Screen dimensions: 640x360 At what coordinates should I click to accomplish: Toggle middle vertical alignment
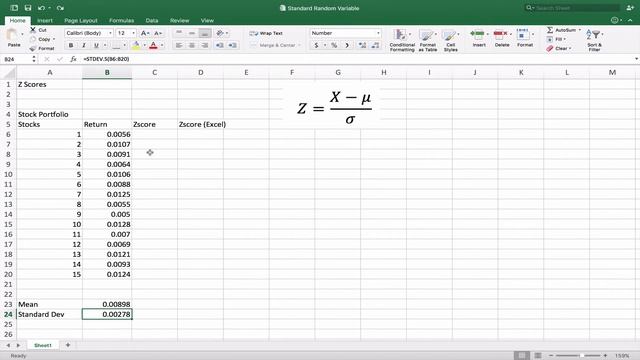pyautogui.click(x=192, y=33)
